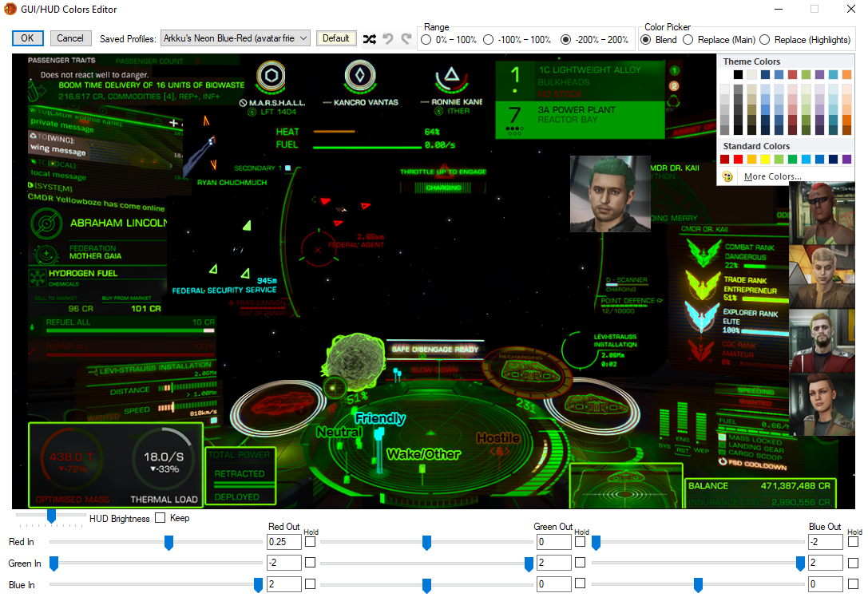The height and width of the screenshot is (605, 868).
Task: Pick the M.A.R.S.H.A.L.L. hexagon icon in the preview
Action: [271, 76]
